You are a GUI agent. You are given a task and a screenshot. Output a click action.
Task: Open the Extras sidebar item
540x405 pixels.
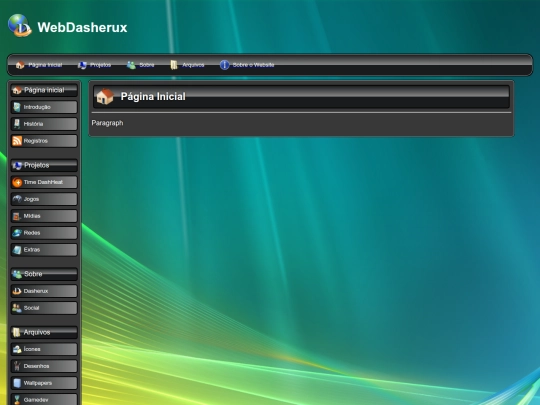[x=44, y=250]
